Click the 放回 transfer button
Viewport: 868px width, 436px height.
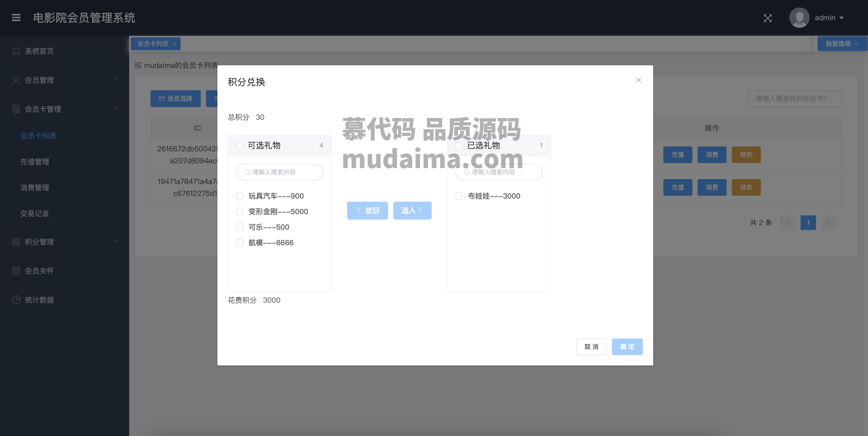367,210
